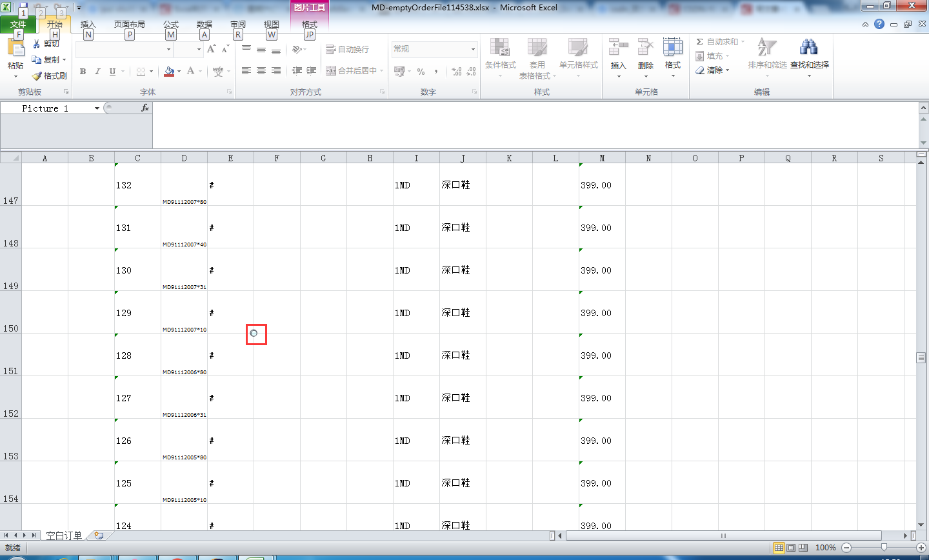Screen dimensions: 929x560
Task: Click the select-all corner above row headers
Action: point(11,157)
